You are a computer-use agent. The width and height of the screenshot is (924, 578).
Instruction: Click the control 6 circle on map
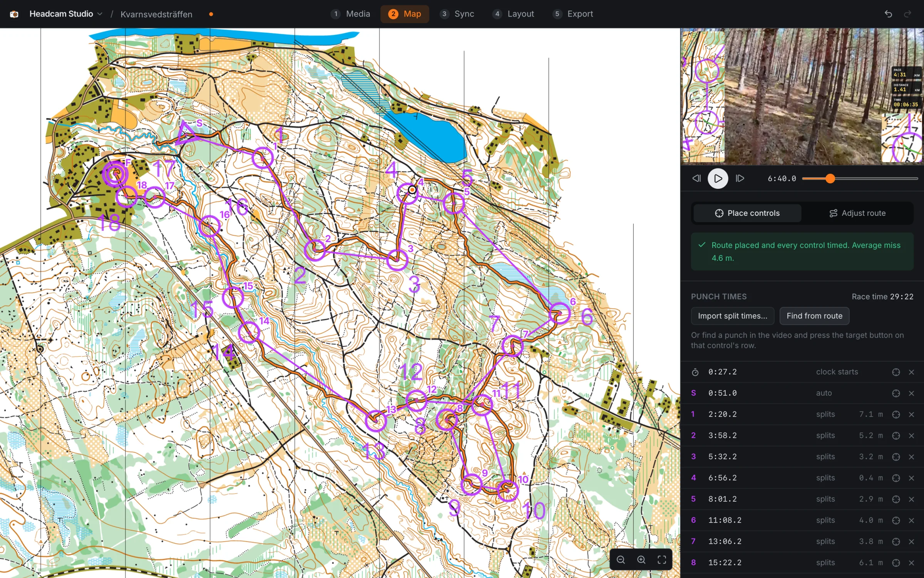[559, 313]
